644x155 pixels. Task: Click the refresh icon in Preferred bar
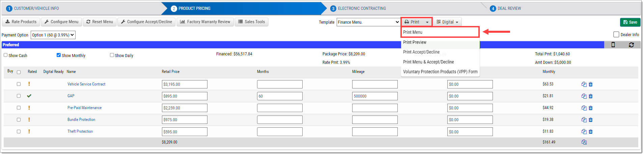pos(631,45)
